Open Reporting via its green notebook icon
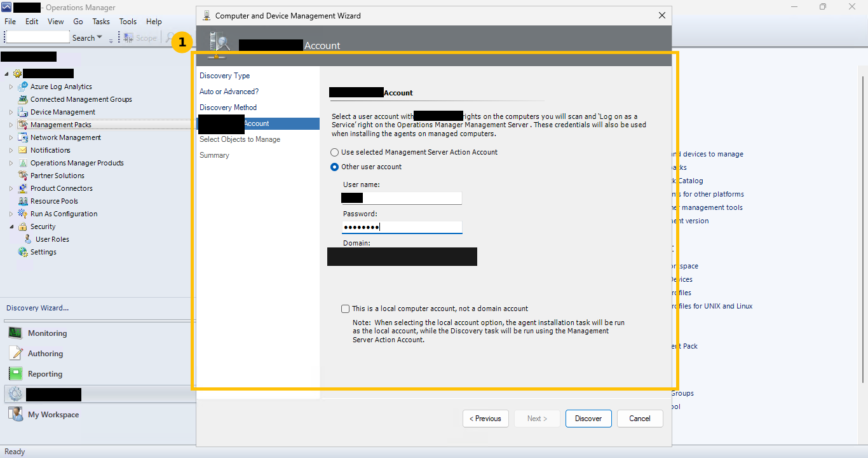Viewport: 868px width, 458px height. 15,374
